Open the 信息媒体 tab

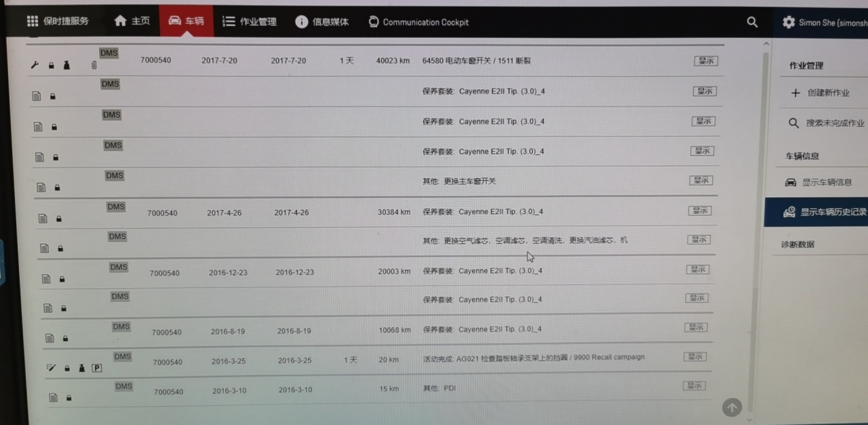pos(322,22)
